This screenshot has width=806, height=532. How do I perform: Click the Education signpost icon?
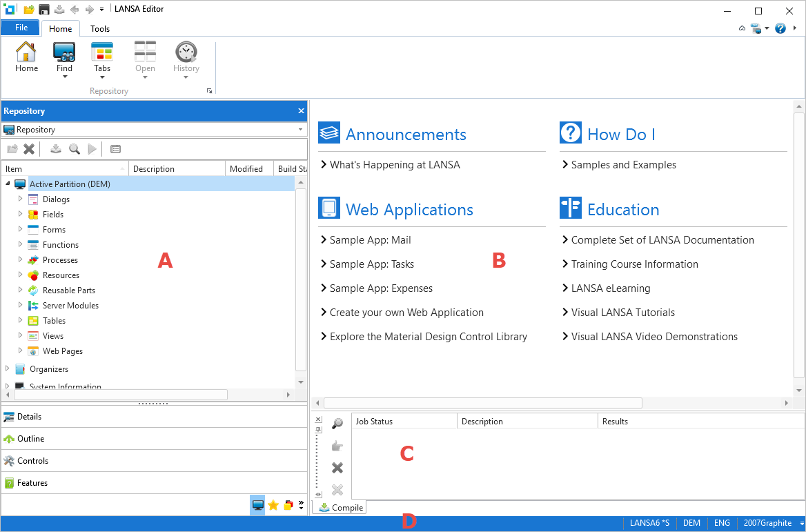point(571,208)
